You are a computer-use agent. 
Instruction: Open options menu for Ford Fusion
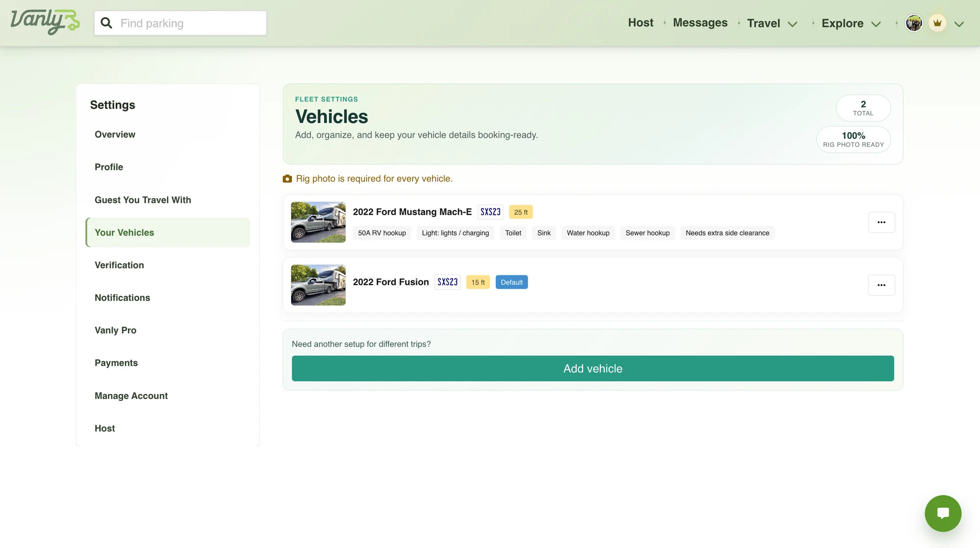[881, 285]
